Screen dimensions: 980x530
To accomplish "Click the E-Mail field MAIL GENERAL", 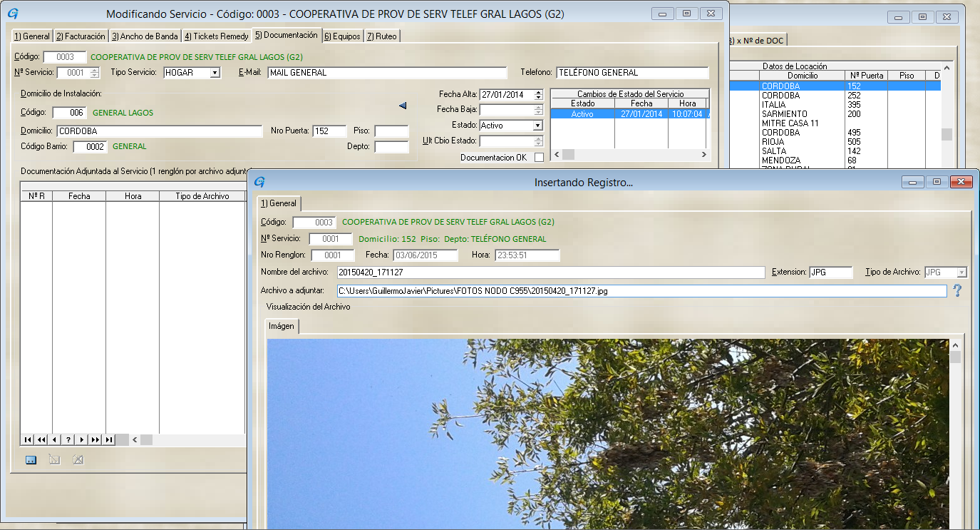I will [x=387, y=73].
